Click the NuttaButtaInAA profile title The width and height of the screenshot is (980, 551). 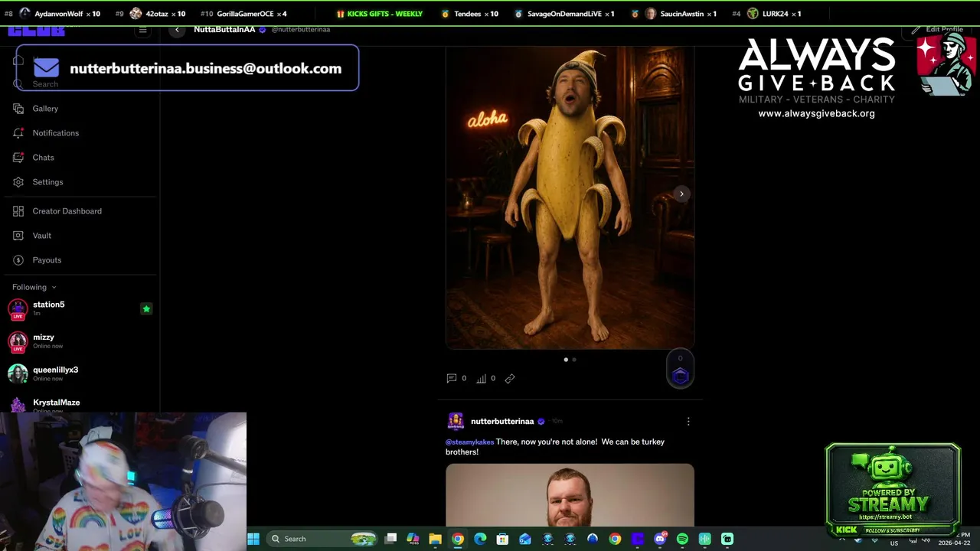(x=224, y=29)
